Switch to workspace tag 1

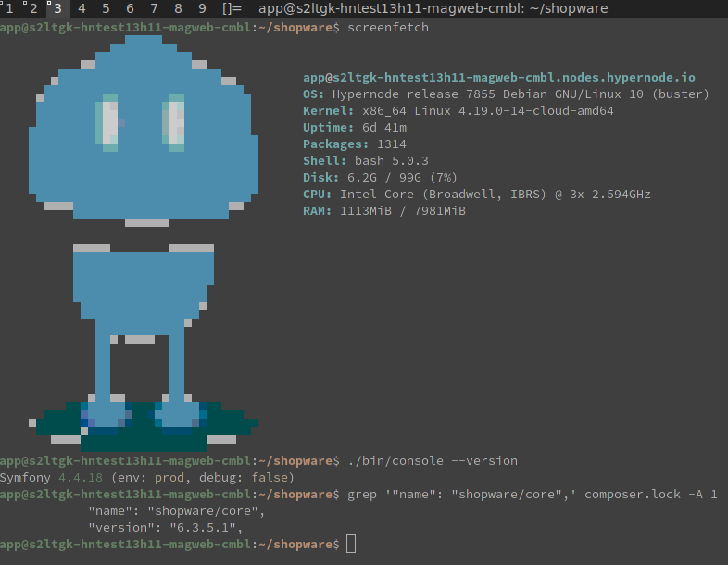coord(9,8)
